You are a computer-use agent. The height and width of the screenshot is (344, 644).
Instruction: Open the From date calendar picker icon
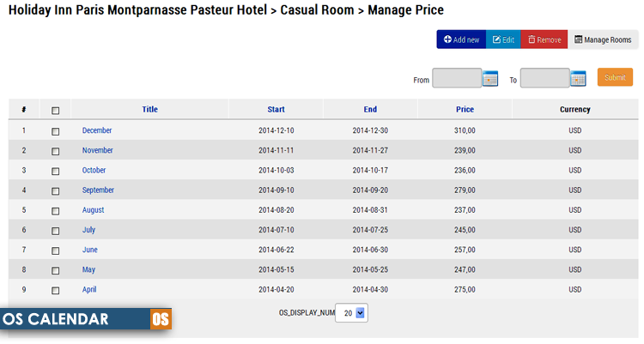[490, 78]
